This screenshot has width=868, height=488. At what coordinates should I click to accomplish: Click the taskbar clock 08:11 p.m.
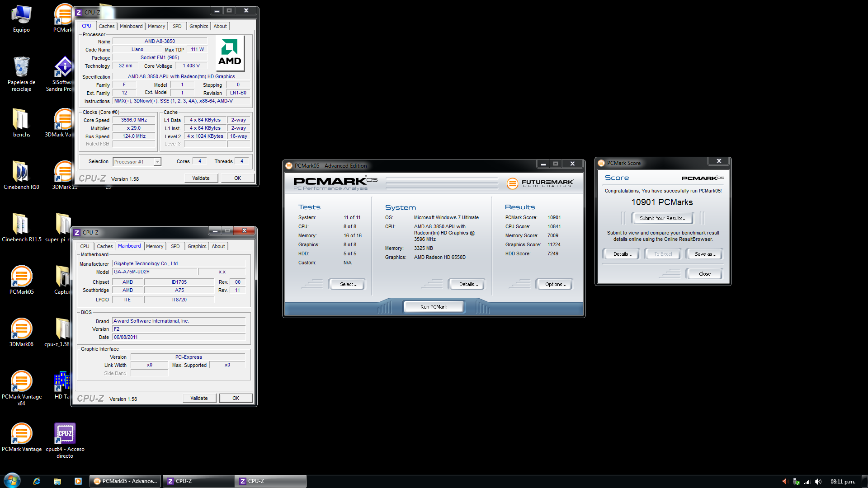pyautogui.click(x=843, y=482)
